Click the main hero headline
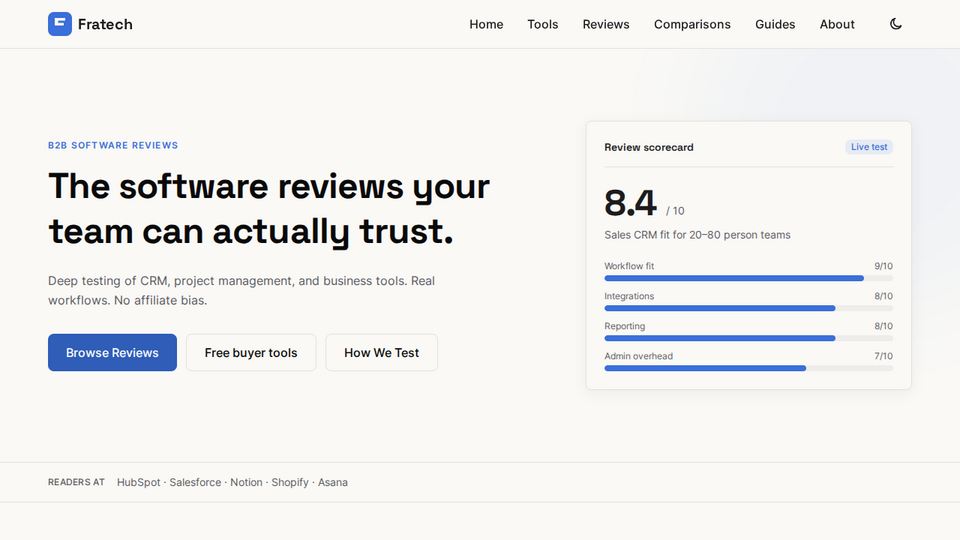 tap(269, 209)
